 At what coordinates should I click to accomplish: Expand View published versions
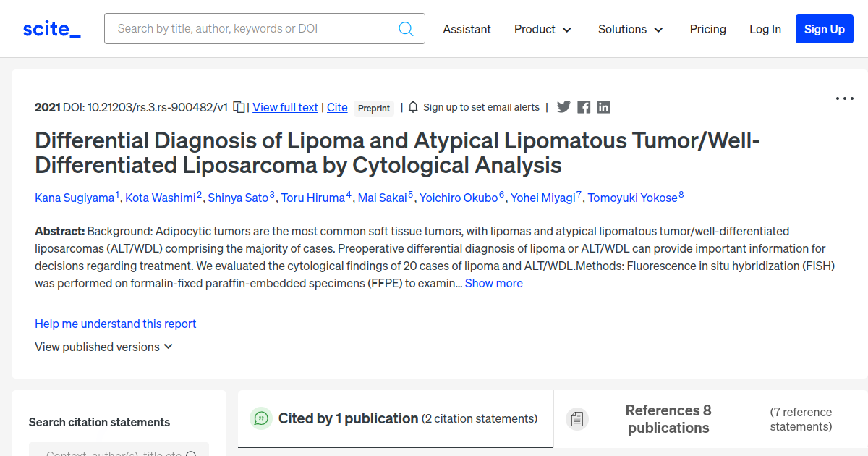click(x=103, y=347)
